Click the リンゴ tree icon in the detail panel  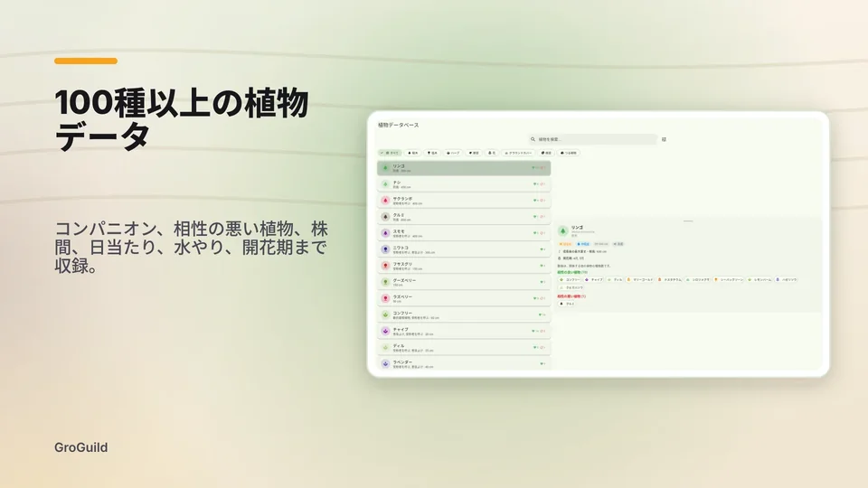tap(563, 231)
